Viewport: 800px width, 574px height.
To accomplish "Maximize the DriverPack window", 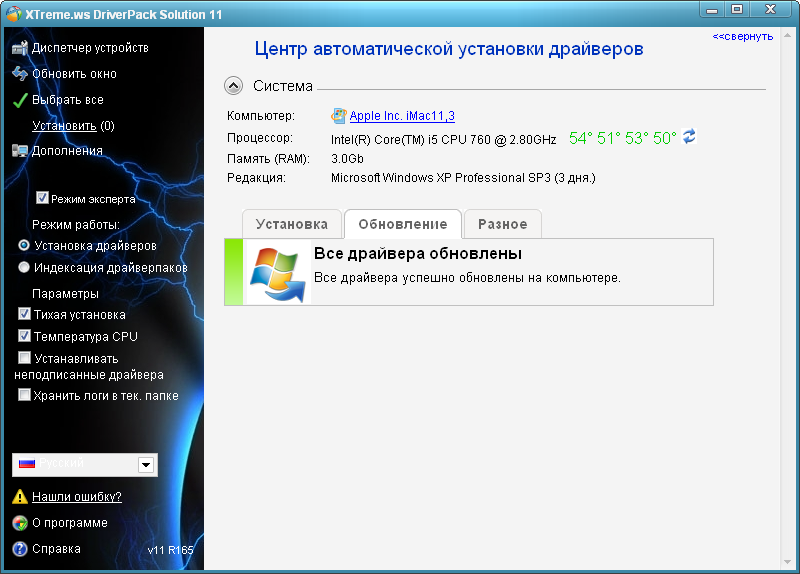I will click(737, 9).
